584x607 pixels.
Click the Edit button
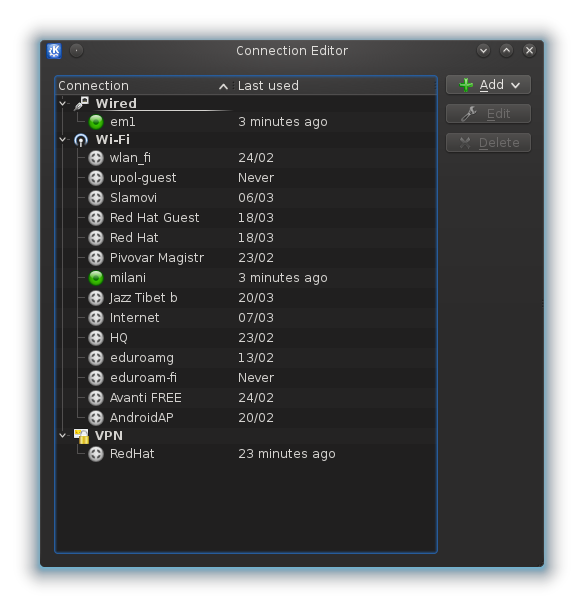(x=488, y=114)
